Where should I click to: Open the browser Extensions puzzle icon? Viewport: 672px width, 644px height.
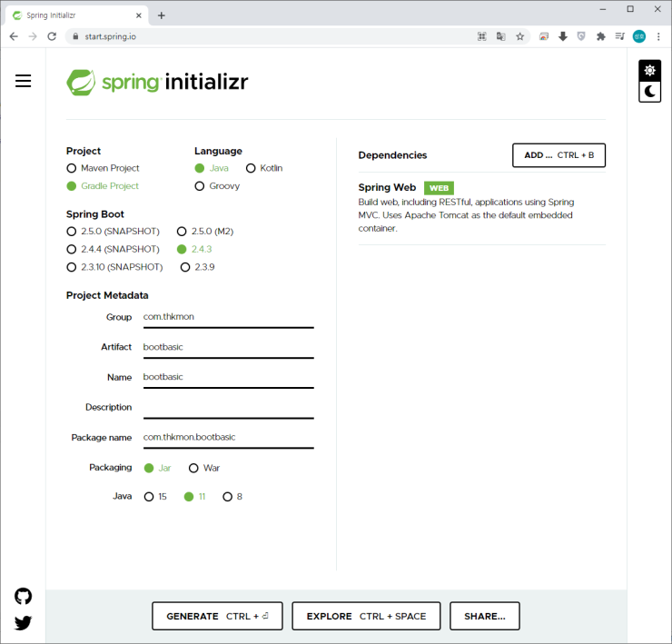[600, 36]
